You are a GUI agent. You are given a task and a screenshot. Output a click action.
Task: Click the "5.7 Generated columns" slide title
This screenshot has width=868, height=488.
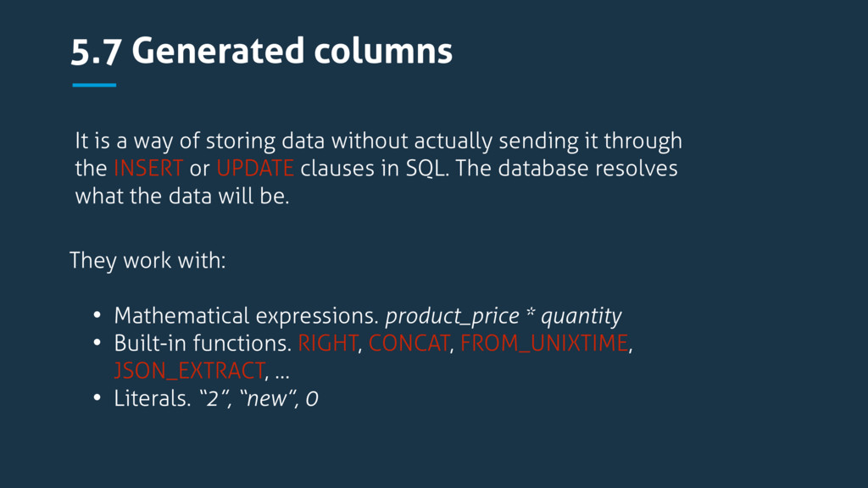pyautogui.click(x=261, y=52)
